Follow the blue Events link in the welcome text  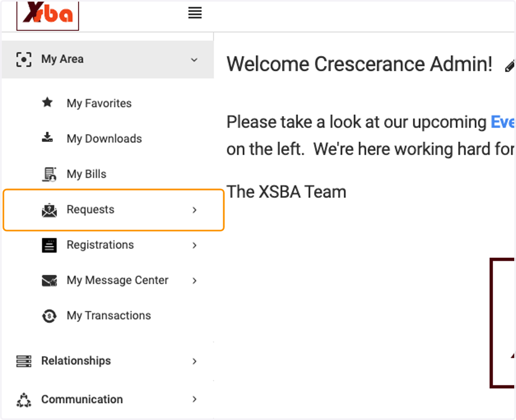pos(503,122)
